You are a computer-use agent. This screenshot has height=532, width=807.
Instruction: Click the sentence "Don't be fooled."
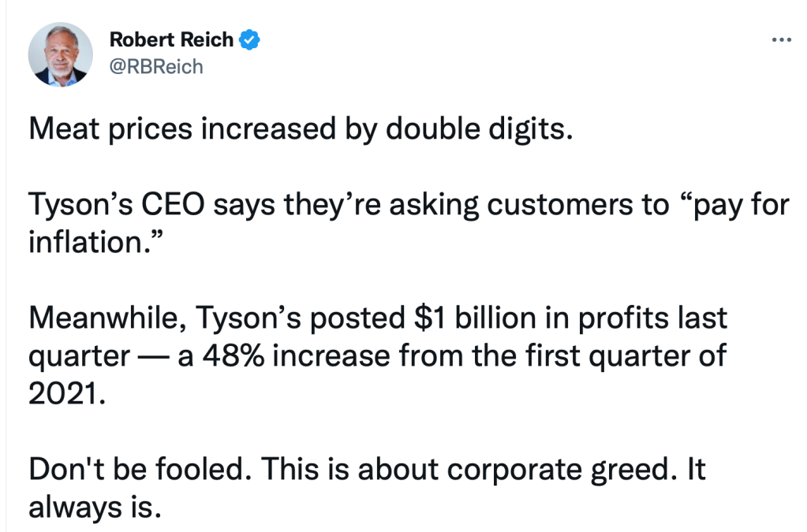click(139, 470)
